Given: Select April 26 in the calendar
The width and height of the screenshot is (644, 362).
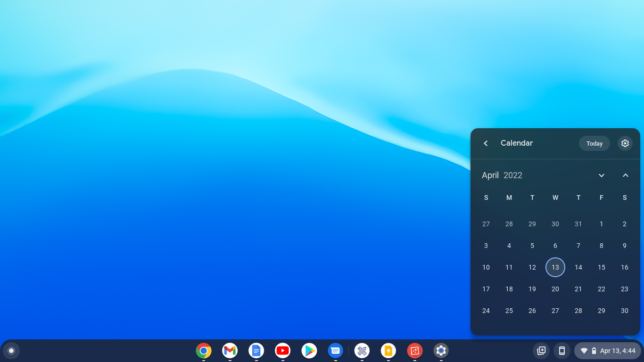Looking at the screenshot, I should [x=532, y=311].
